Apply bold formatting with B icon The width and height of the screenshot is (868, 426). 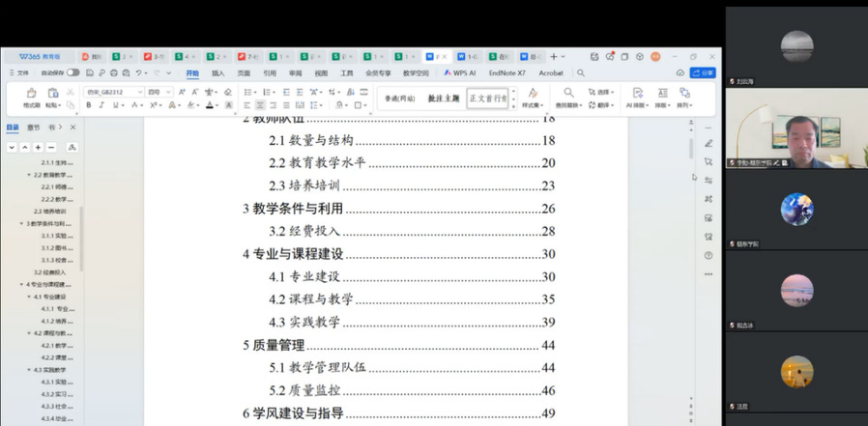[90, 105]
